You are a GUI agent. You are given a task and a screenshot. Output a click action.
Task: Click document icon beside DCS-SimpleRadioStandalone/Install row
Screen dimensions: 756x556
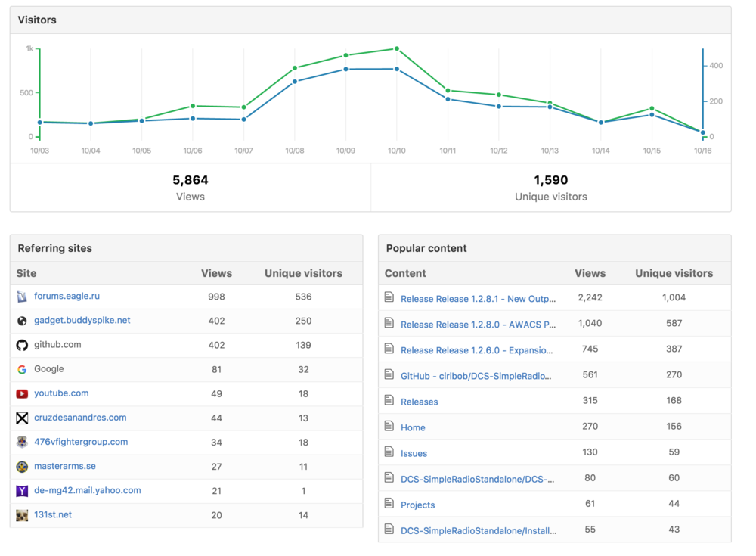[389, 529]
